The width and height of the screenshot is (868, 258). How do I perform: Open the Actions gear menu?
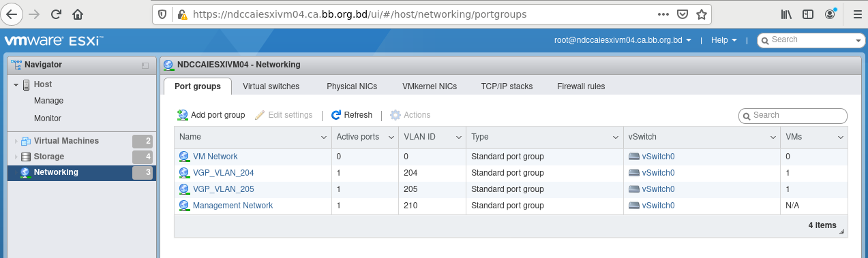click(x=410, y=115)
